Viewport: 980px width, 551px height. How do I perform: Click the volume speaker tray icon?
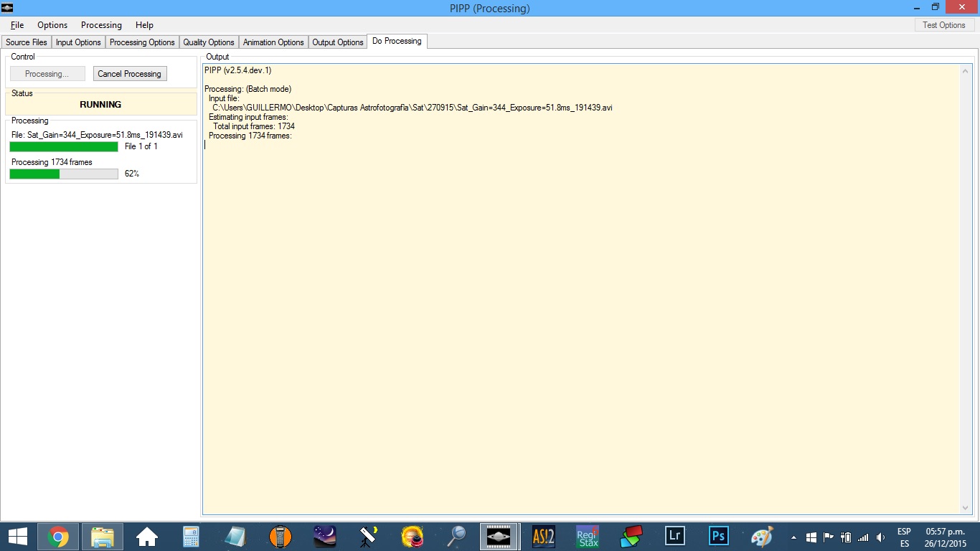pos(880,537)
